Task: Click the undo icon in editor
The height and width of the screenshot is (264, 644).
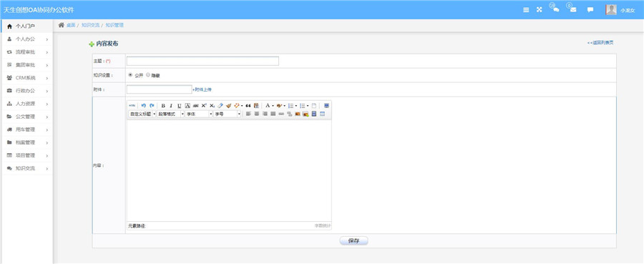Action: point(144,106)
